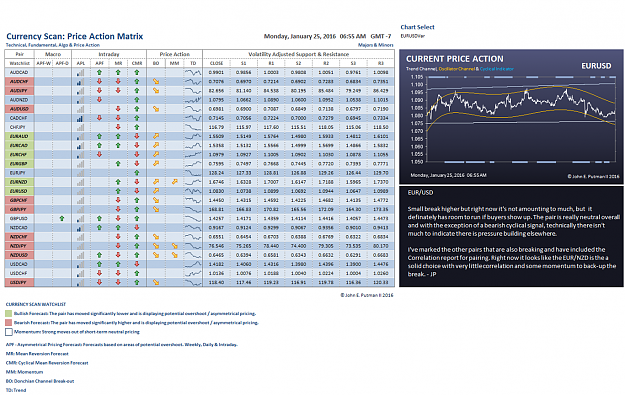Select USDCAD close value 1.4182
Screen dimensions: 625x395
[216, 264]
